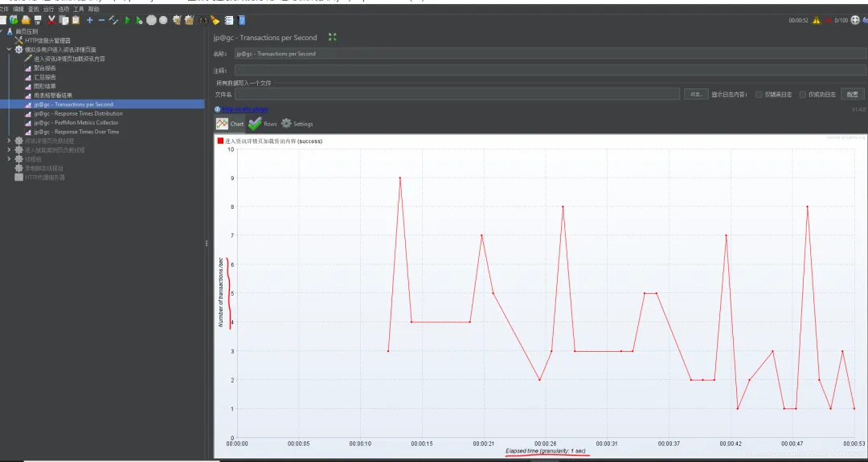Viewport: 868px width, 462px height.
Task: Click the blue minus Collapse All icon
Action: click(102, 20)
